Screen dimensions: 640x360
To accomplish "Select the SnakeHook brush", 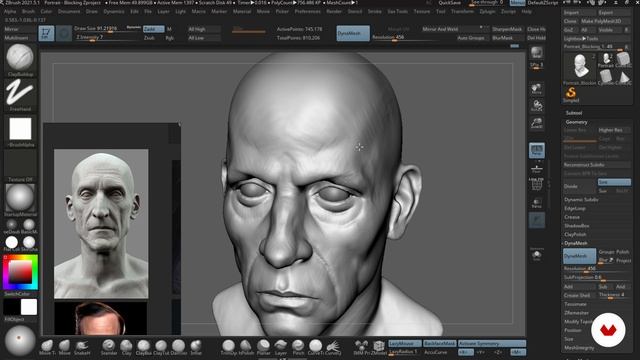I will pyautogui.click(x=82, y=347).
